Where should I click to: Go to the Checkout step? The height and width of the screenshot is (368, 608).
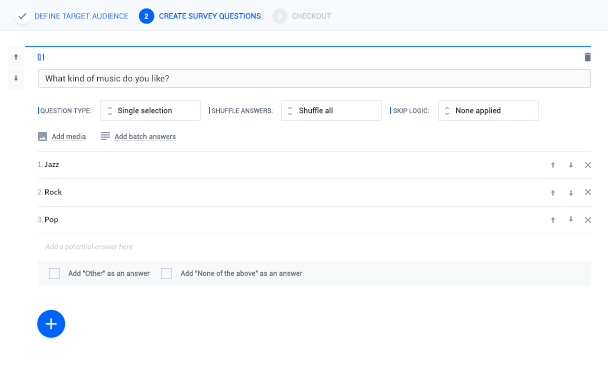(x=311, y=16)
